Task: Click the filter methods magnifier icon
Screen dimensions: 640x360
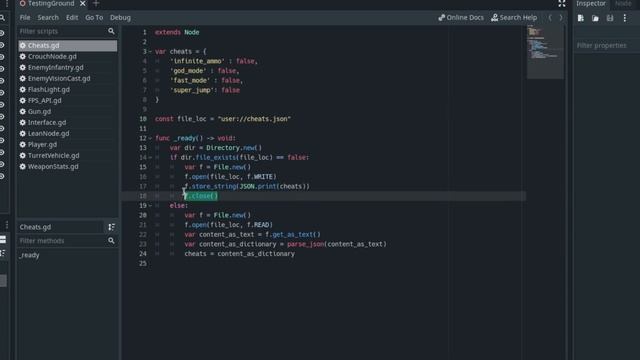Action: click(x=111, y=241)
